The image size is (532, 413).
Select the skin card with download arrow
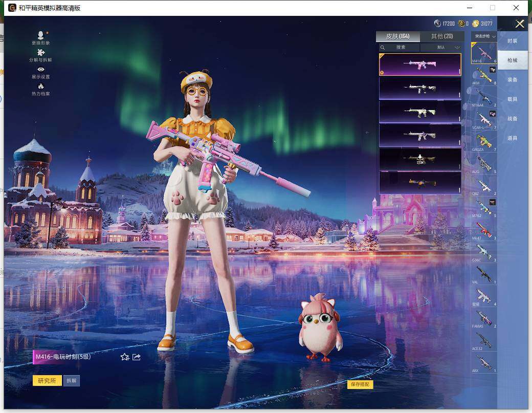tap(420, 159)
